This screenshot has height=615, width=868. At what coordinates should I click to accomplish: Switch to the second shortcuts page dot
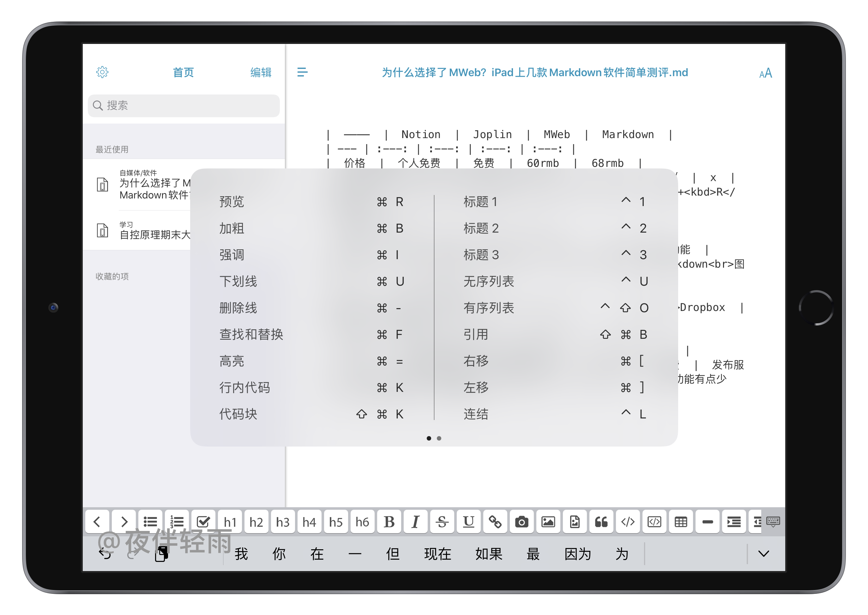pyautogui.click(x=439, y=438)
